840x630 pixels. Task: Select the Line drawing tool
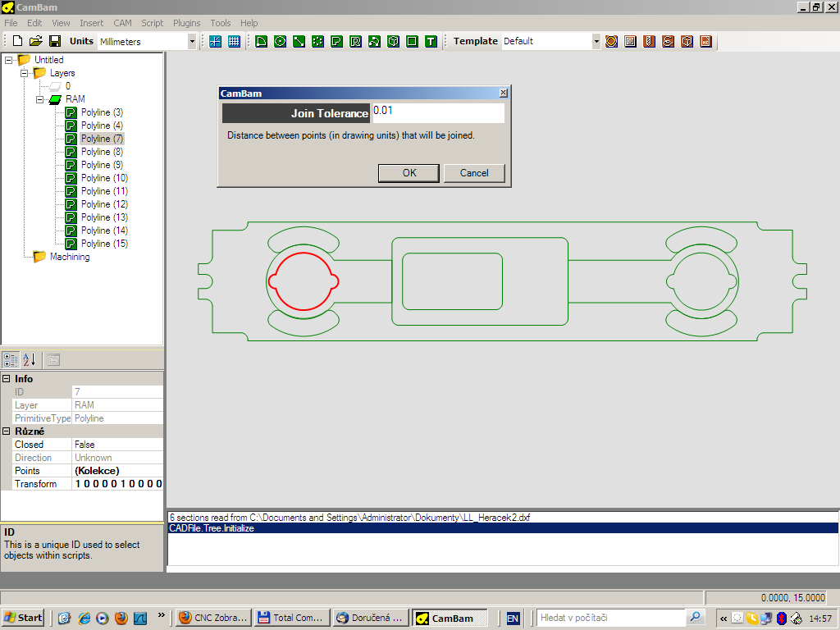[299, 41]
